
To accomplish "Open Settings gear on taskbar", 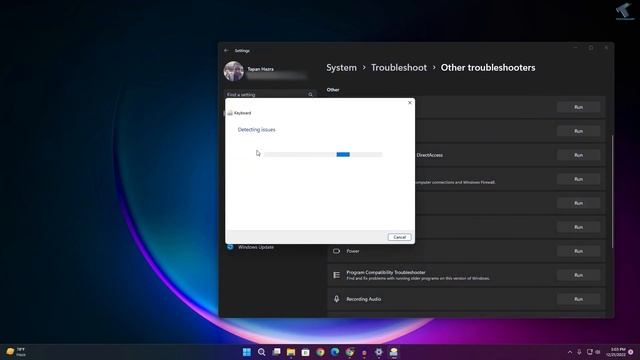I will 379,352.
